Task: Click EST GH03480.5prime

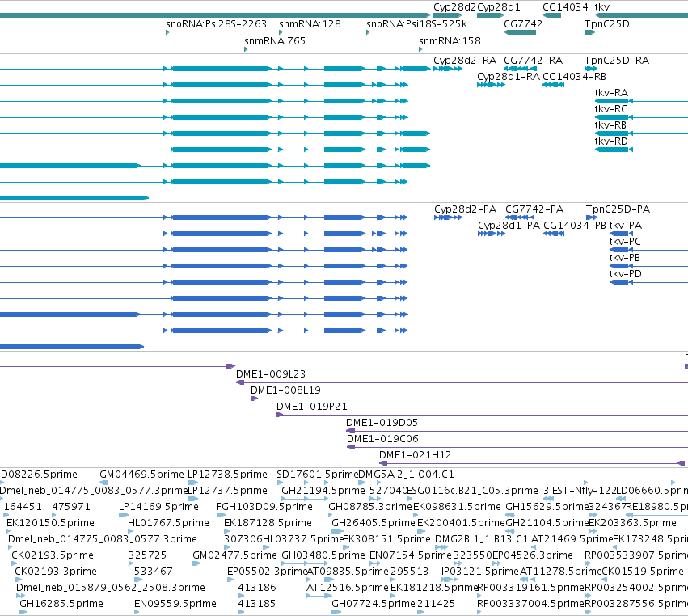Action: point(323,555)
